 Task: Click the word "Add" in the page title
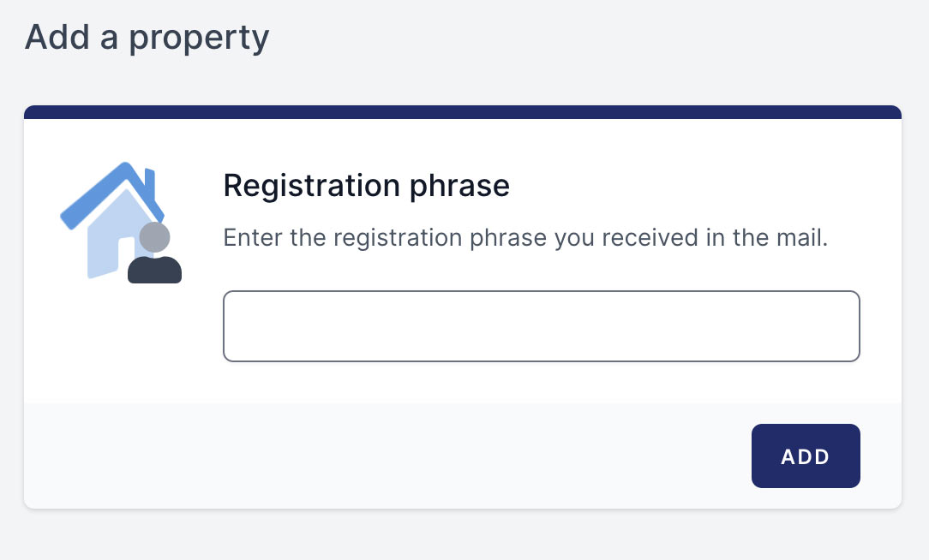point(56,38)
